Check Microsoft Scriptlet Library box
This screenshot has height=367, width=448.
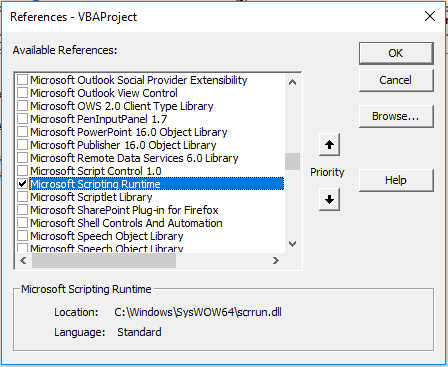coord(22,197)
